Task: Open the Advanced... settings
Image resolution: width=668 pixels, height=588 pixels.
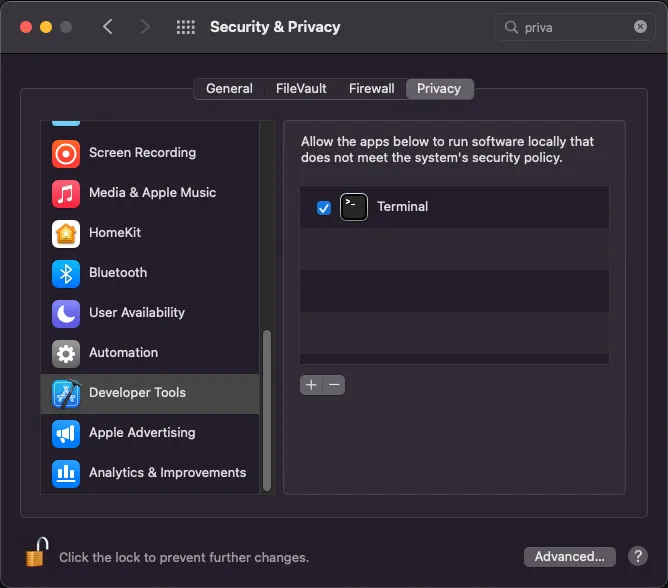Action: coord(570,556)
